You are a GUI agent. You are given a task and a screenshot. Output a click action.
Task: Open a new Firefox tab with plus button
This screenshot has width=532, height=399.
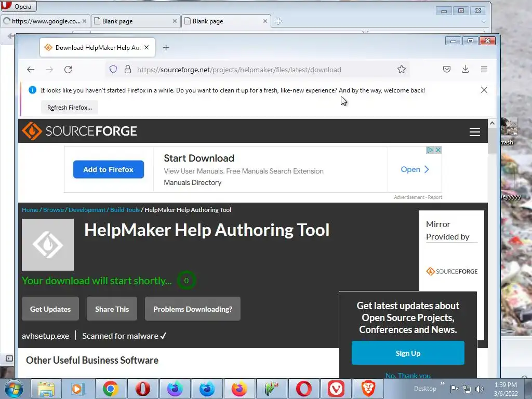pos(166,48)
